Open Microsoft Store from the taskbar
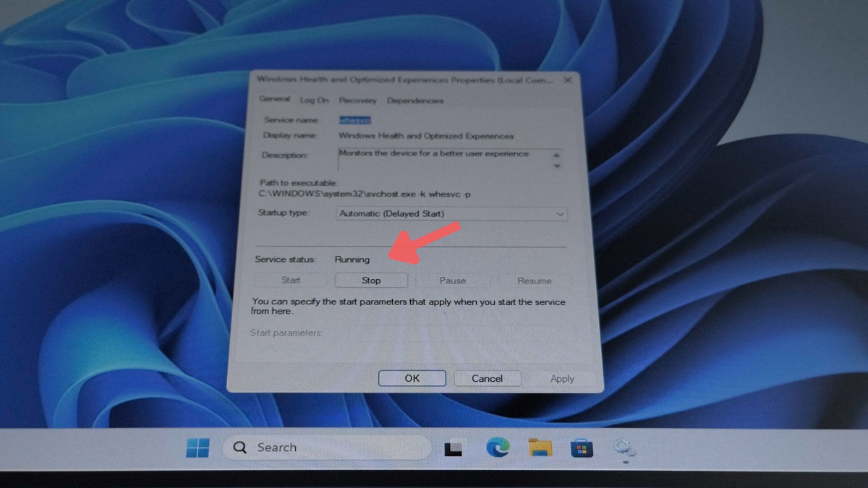Screen dimensions: 868x488 point(582,449)
